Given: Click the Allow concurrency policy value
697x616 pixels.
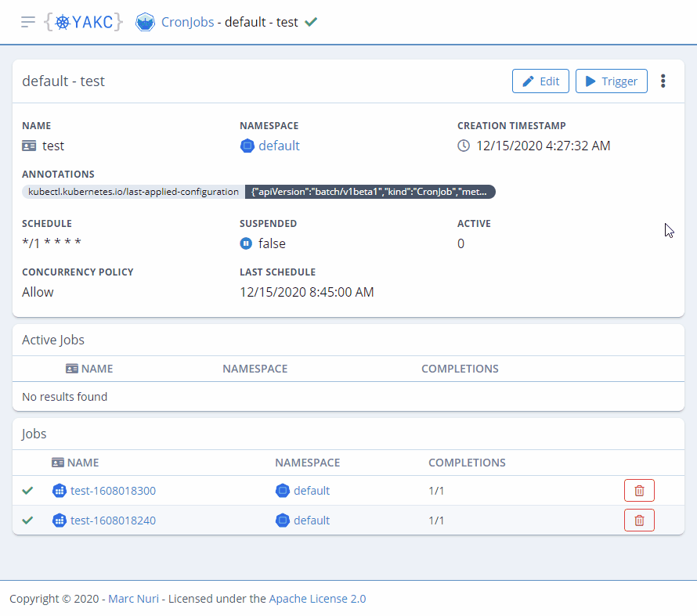Looking at the screenshot, I should click(38, 292).
